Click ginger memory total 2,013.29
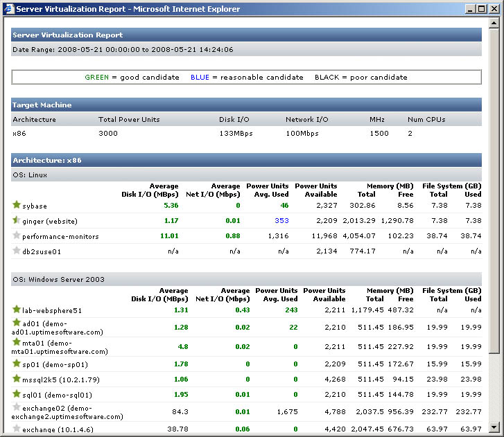Screen dimensions: 504x437 [x=359, y=221]
